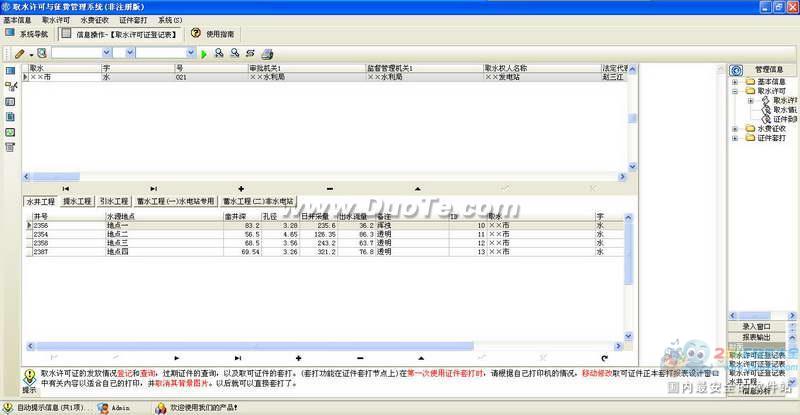The width and height of the screenshot is (800, 415).
Task: Click the 录入窗口 button
Action: pos(757,326)
